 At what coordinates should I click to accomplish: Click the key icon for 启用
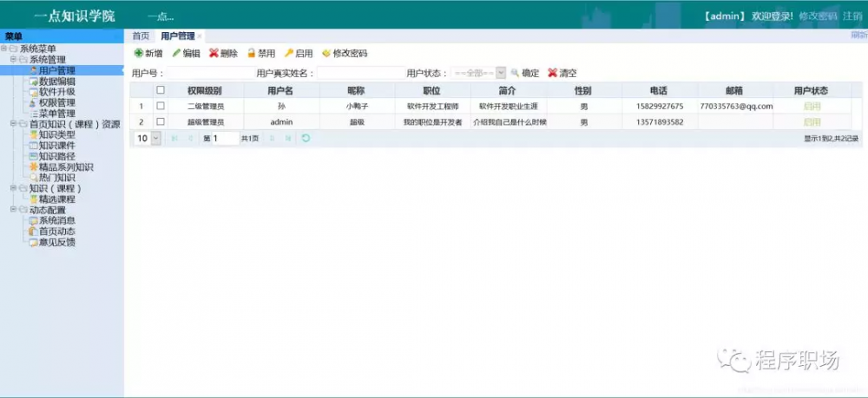coord(289,53)
